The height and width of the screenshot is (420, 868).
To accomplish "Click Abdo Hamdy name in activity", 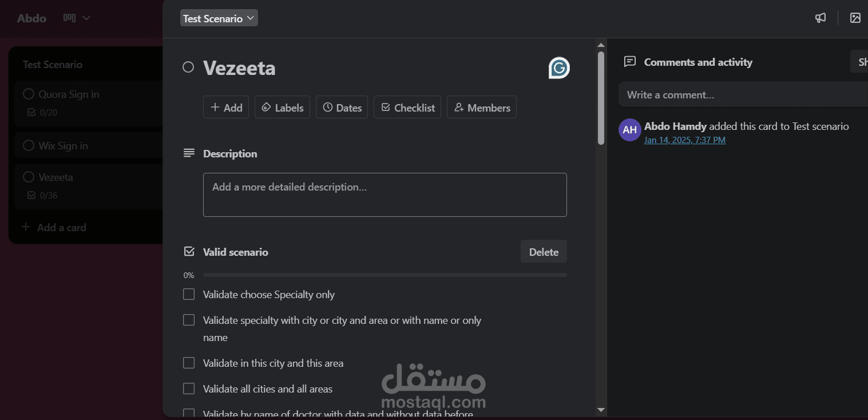I will 675,126.
